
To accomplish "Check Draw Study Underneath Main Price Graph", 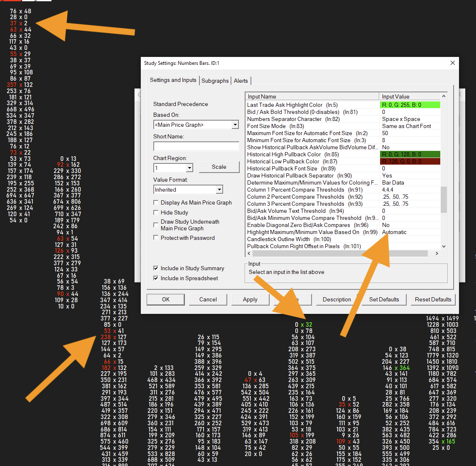I will click(156, 225).
